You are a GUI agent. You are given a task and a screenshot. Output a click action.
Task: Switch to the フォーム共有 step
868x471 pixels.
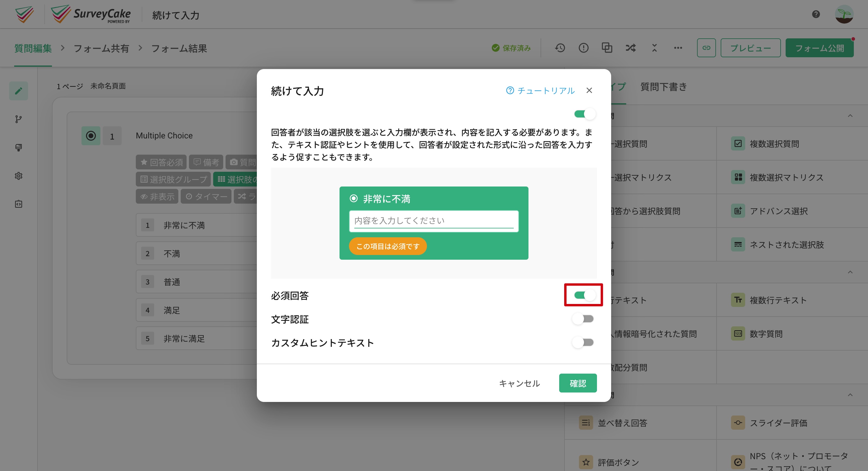tap(101, 48)
